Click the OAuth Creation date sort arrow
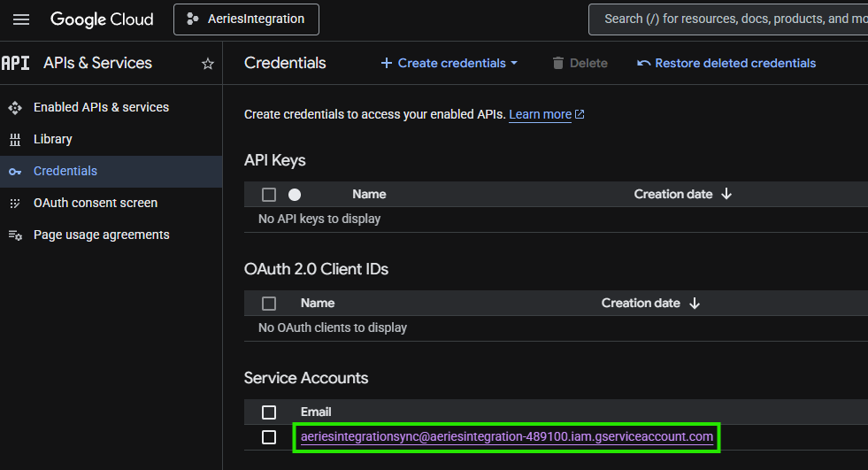The width and height of the screenshot is (868, 470). (695, 304)
